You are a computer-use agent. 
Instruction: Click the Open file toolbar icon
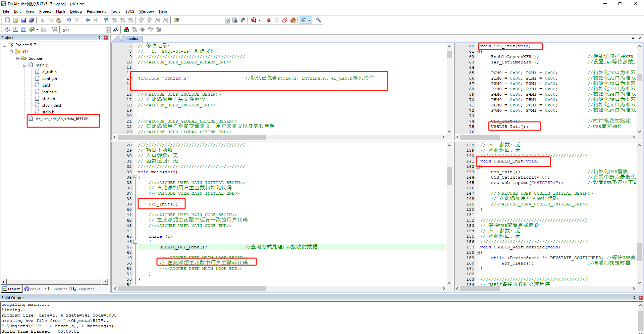[x=15, y=20]
